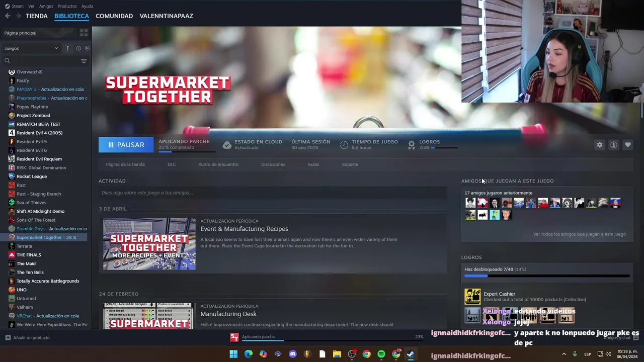Click library search magnifier icon
Screen dimensions: 644x362
coord(7,61)
